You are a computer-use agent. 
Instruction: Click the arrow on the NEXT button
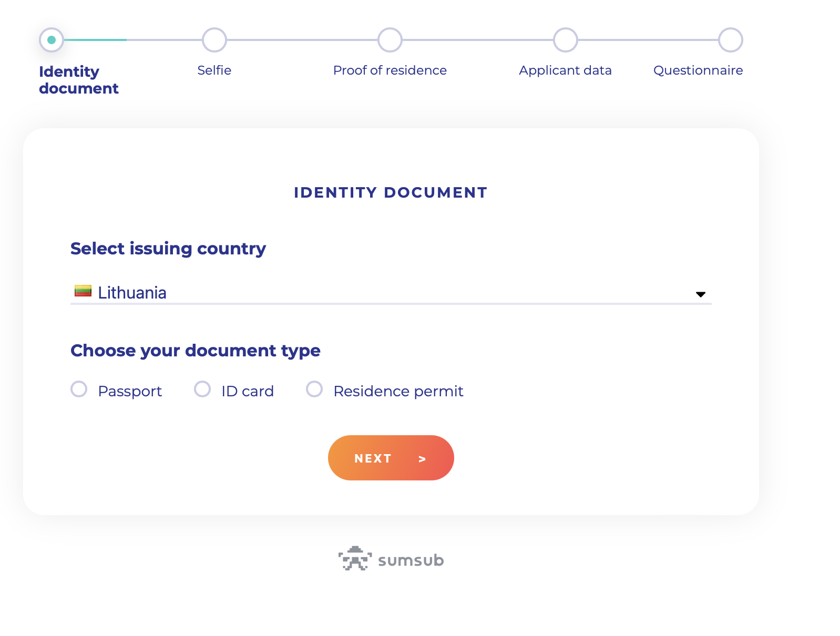click(422, 459)
